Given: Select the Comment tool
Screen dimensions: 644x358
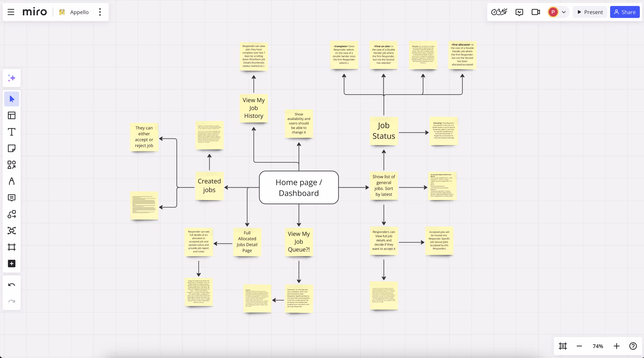Looking at the screenshot, I should click(x=12, y=198).
